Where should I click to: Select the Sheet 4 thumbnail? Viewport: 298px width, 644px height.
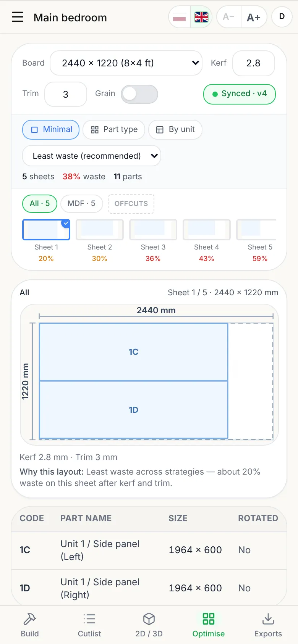coord(207,230)
